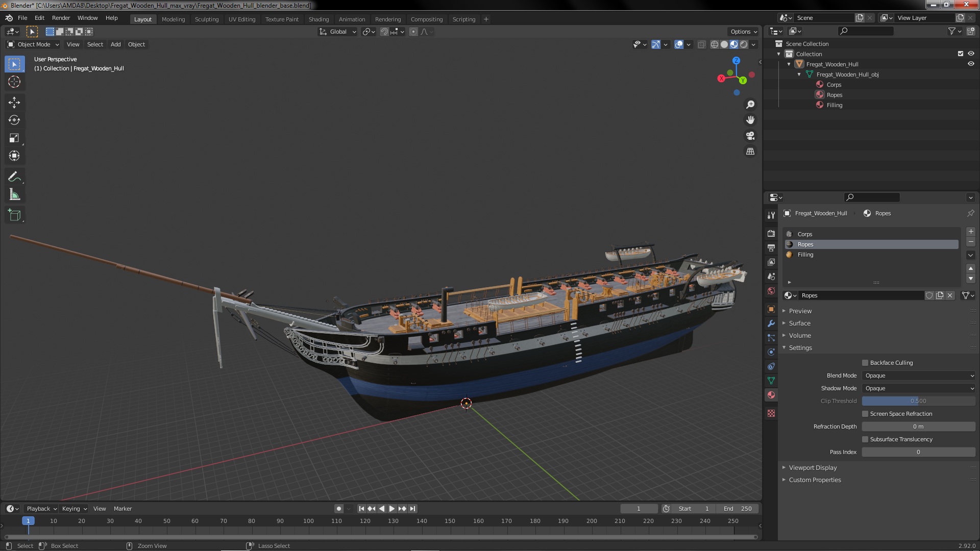
Task: Select the Move tool in toolbar
Action: pos(14,102)
